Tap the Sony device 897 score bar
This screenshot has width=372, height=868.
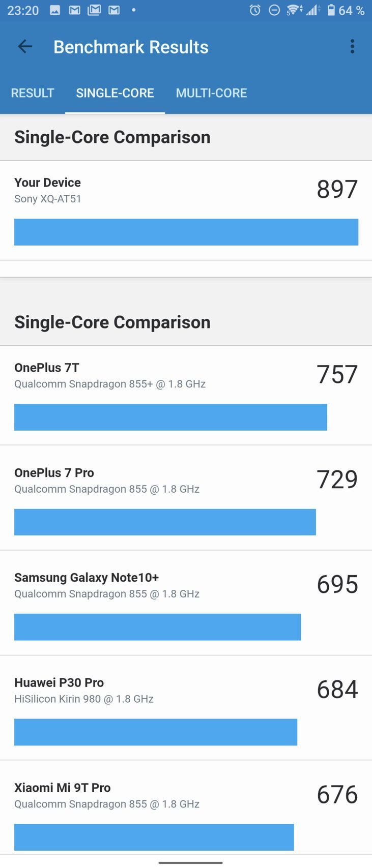(186, 232)
